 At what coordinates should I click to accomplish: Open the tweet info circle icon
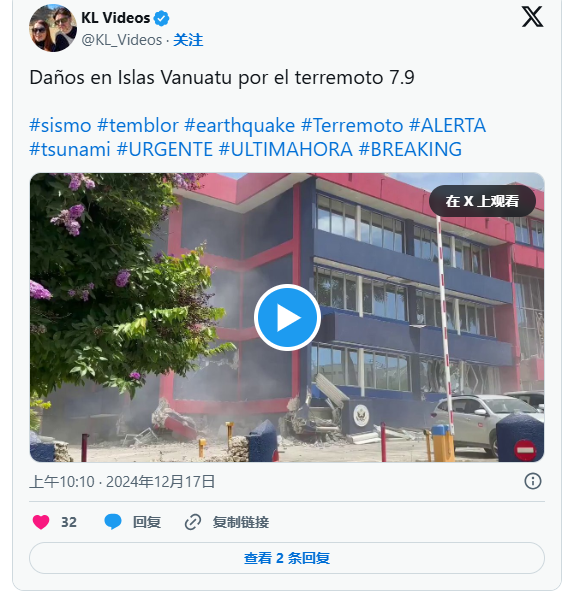pos(533,481)
